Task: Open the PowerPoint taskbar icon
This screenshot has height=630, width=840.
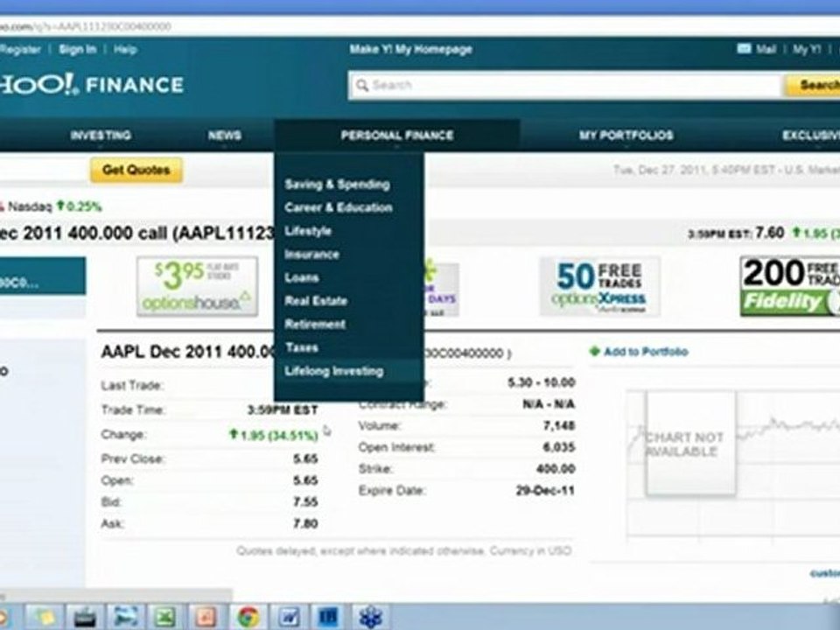Action: point(206,617)
